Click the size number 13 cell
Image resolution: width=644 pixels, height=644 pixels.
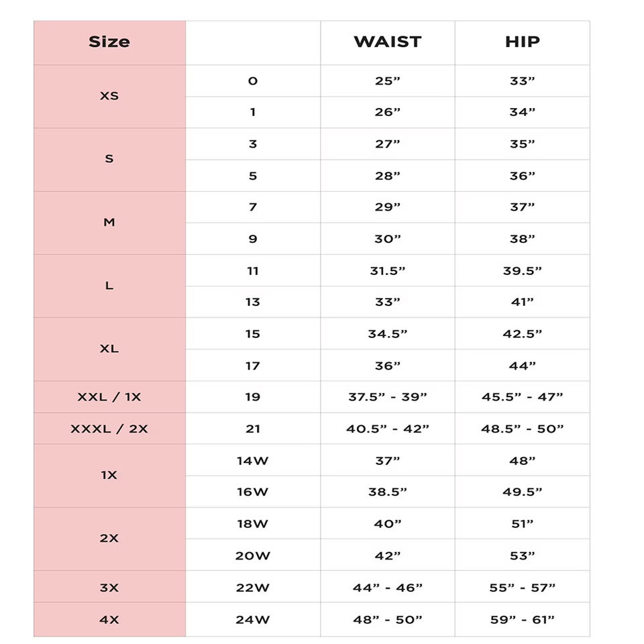253,302
